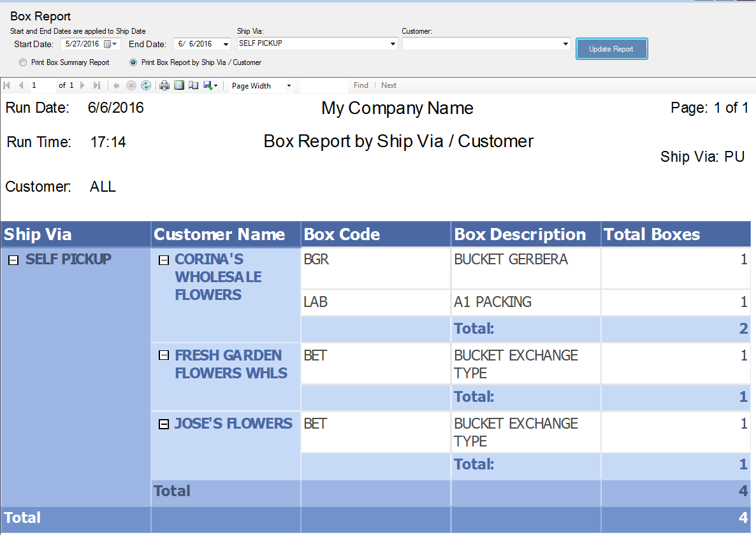Click the Run Date value 6/6/2016

(x=116, y=108)
